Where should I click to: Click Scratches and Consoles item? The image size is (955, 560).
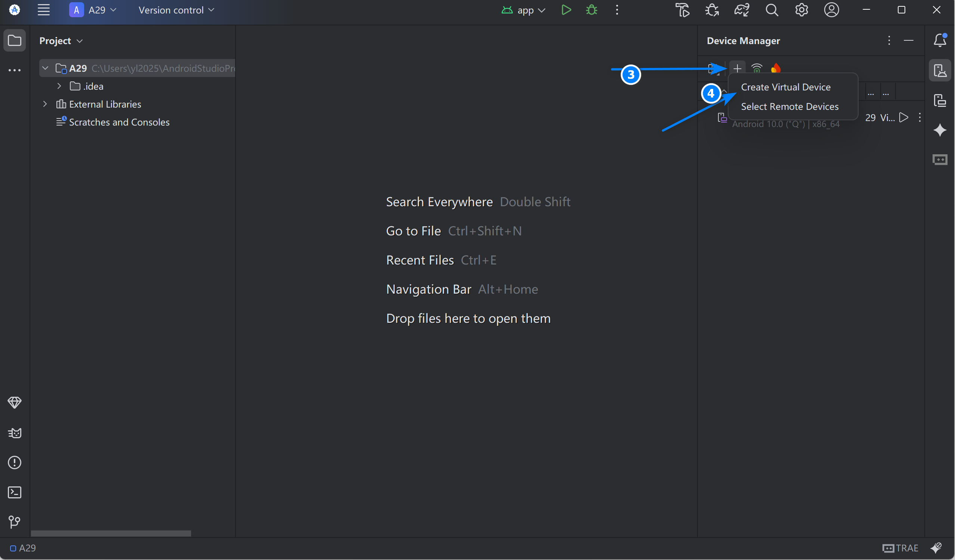[x=119, y=122]
